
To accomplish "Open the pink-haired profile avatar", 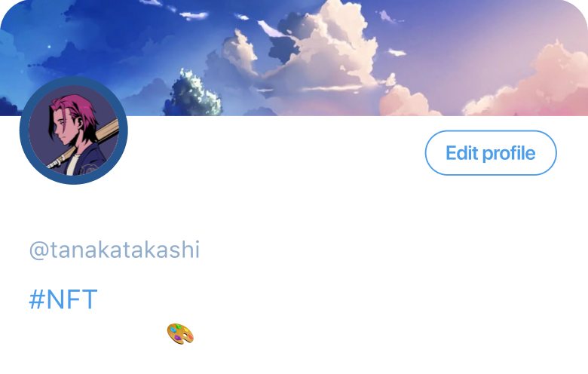I will click(74, 130).
